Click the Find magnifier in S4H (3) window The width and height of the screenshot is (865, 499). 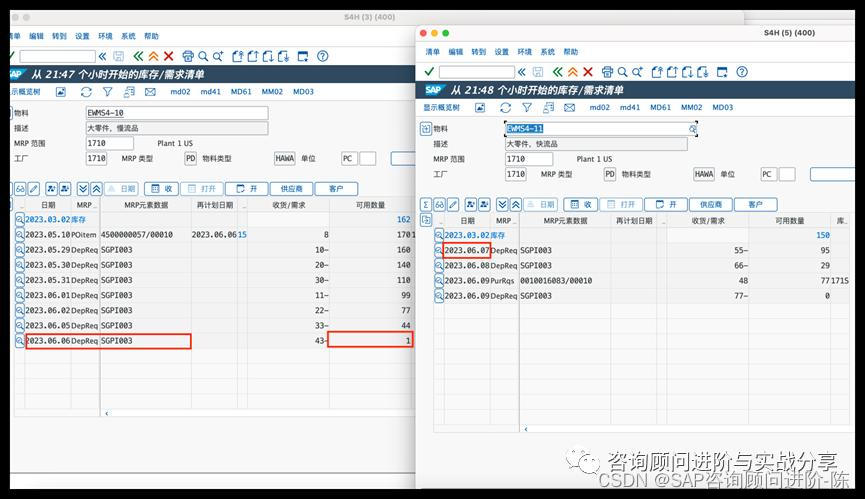point(203,56)
